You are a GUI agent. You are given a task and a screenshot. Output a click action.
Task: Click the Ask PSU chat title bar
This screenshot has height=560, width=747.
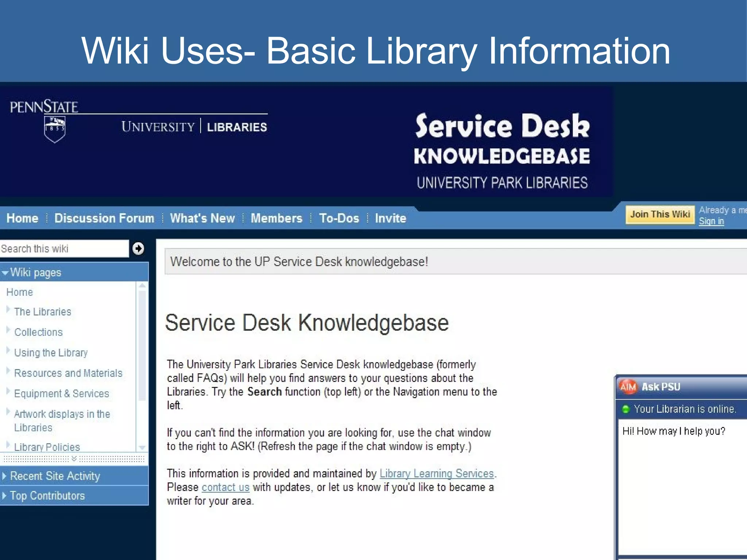[x=681, y=387]
